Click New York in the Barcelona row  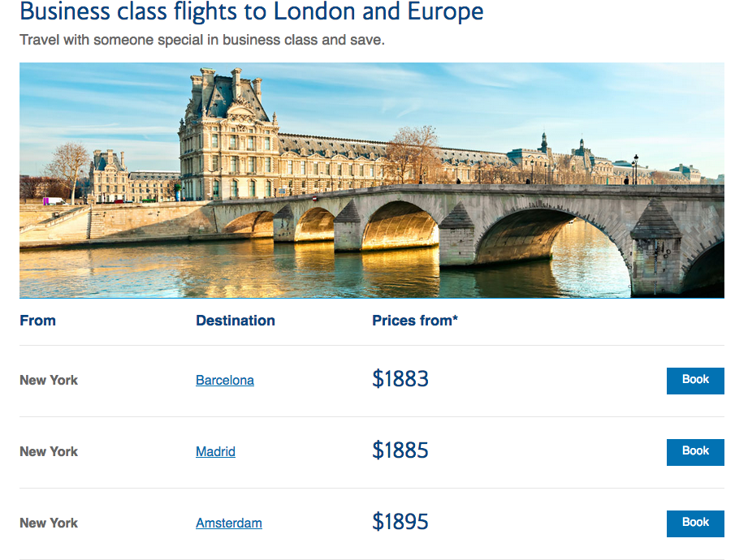click(49, 380)
